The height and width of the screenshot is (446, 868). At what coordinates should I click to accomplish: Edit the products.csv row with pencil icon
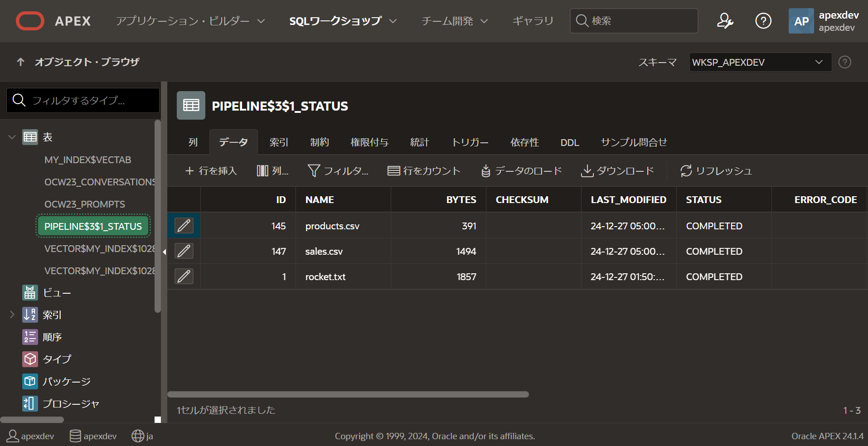click(x=184, y=226)
